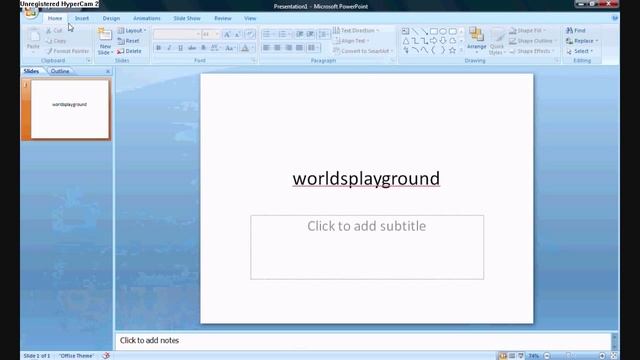This screenshot has width=640, height=360.
Task: Open Shape Effects menu
Action: (532, 51)
